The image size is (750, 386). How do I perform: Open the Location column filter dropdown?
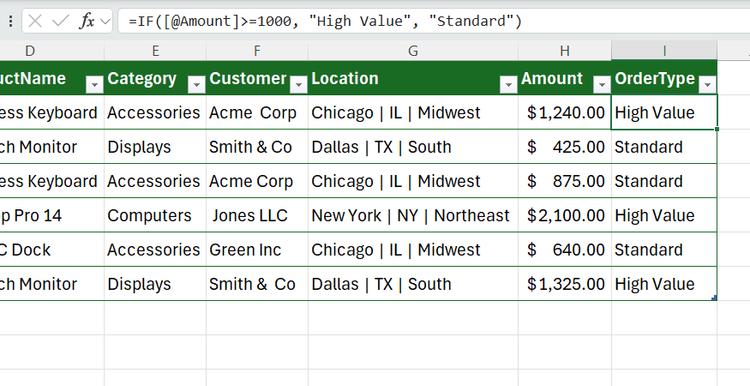click(508, 85)
